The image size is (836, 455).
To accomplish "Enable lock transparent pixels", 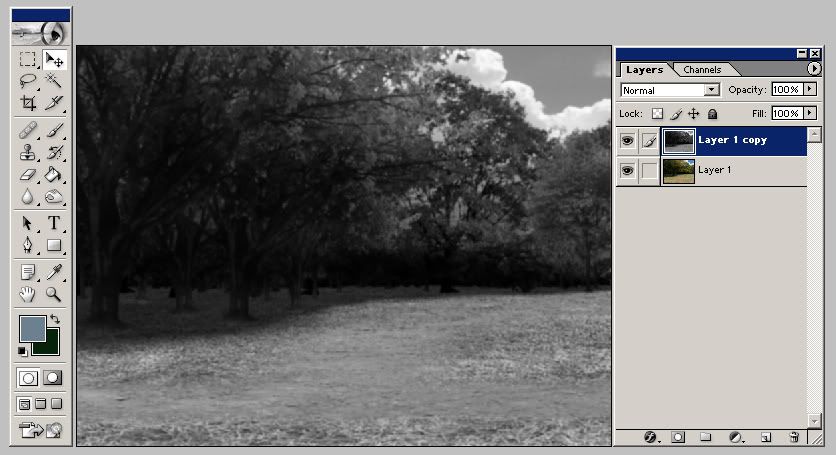I will [657, 114].
